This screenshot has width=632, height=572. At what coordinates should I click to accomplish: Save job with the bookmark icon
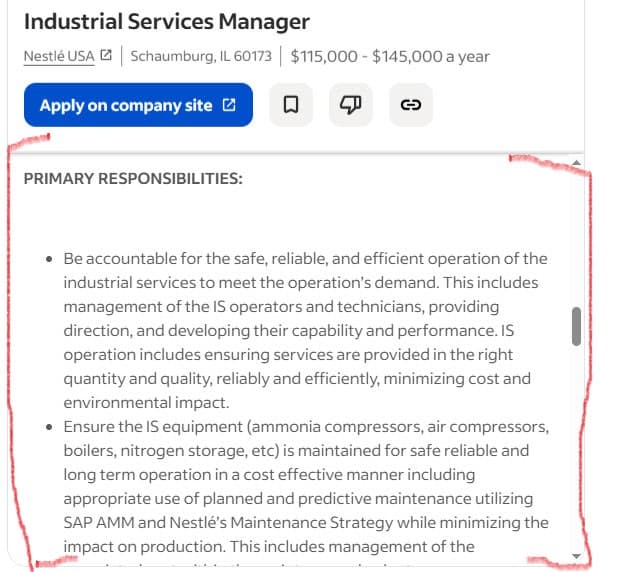291,105
